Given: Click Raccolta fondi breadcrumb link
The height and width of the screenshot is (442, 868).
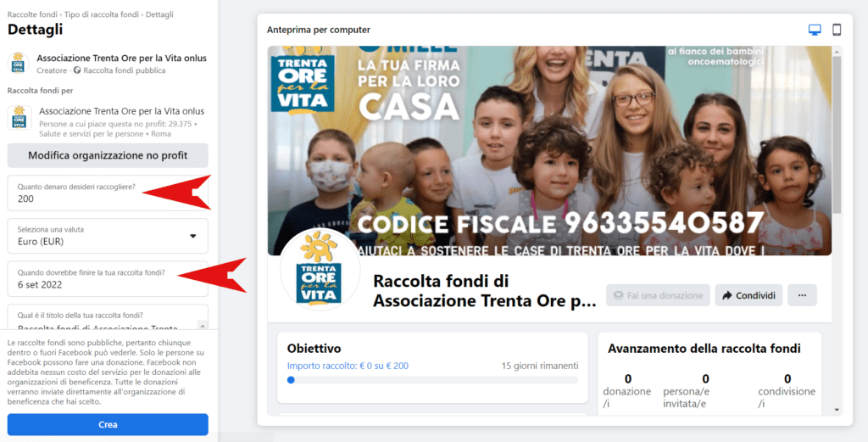Looking at the screenshot, I should 32,14.
